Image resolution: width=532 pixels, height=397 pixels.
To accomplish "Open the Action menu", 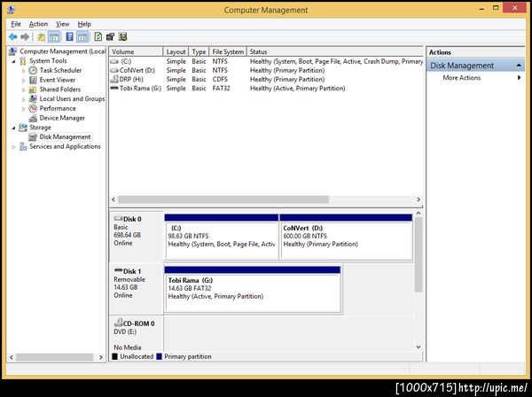I will pyautogui.click(x=38, y=24).
